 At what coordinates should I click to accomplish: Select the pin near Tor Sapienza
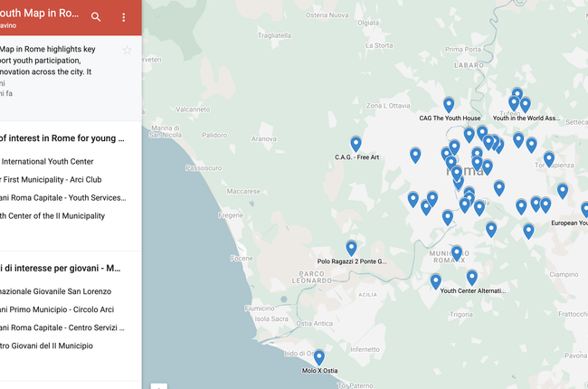coord(549,159)
